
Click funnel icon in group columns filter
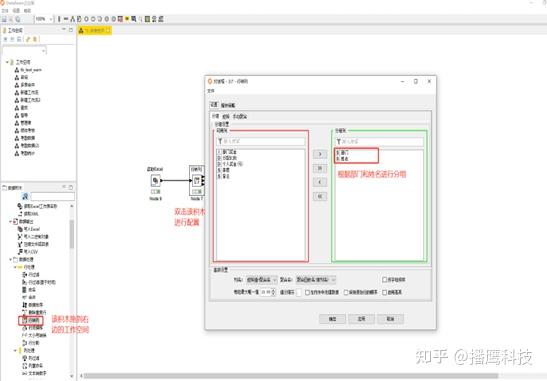[338, 141]
